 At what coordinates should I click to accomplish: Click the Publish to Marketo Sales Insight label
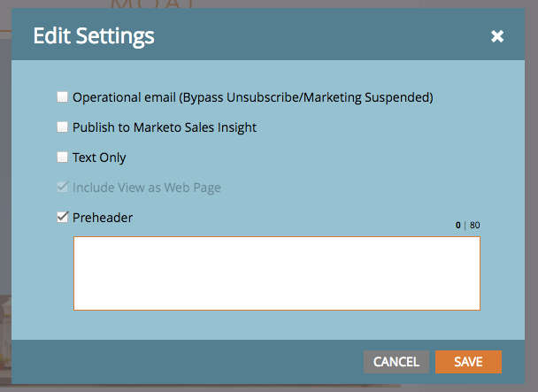[x=165, y=127]
